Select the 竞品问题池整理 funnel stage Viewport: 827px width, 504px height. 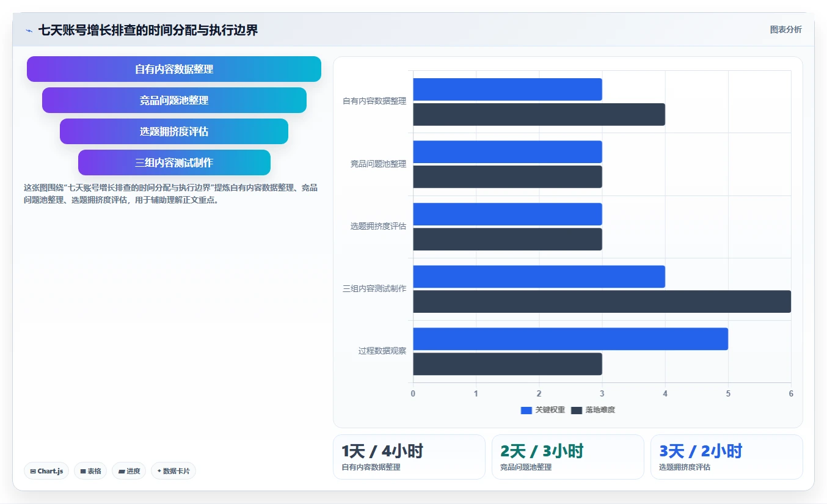(174, 100)
